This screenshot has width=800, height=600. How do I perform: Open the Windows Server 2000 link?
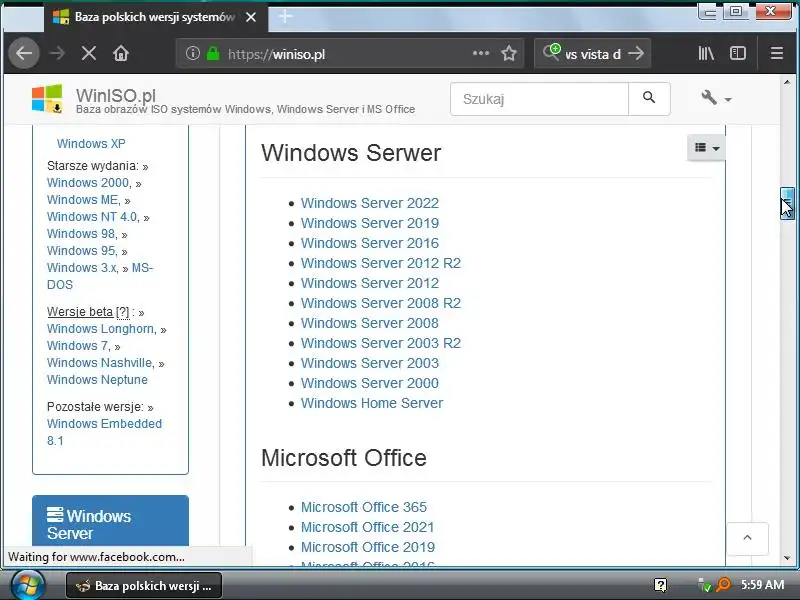pyautogui.click(x=369, y=383)
